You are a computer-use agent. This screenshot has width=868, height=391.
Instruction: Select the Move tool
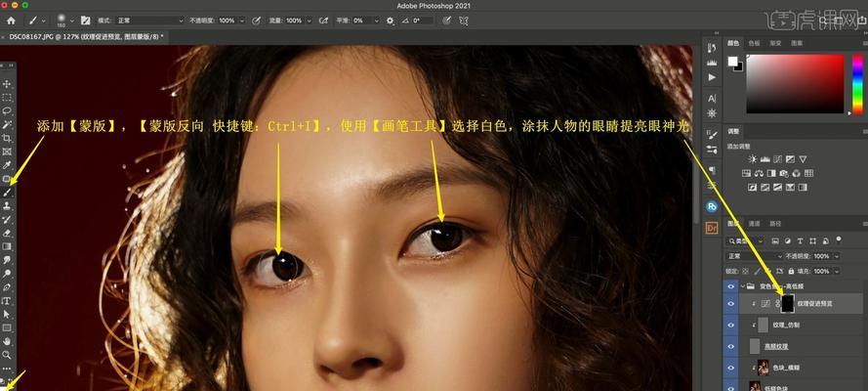pyautogui.click(x=7, y=84)
